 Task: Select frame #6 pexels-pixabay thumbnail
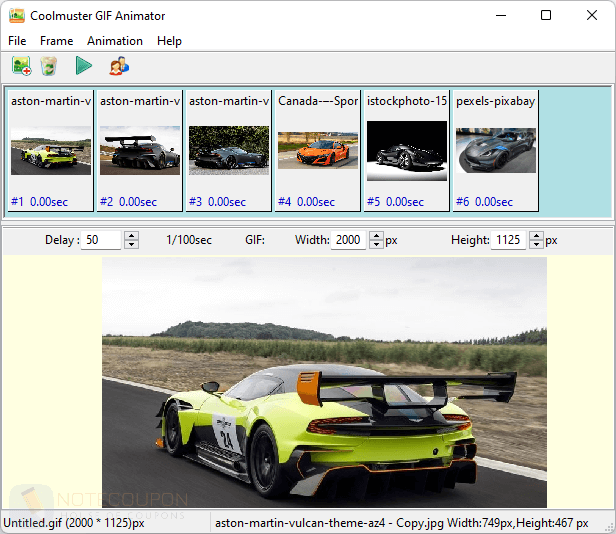496,150
